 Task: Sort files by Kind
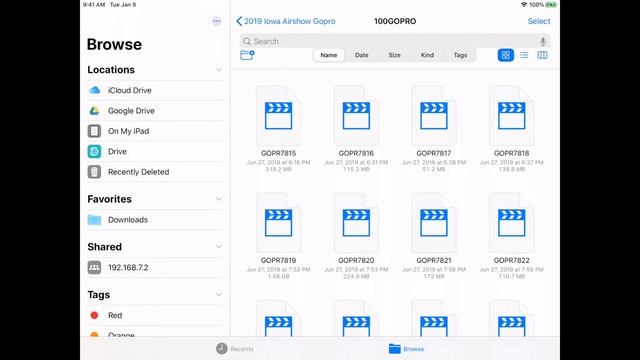427,55
